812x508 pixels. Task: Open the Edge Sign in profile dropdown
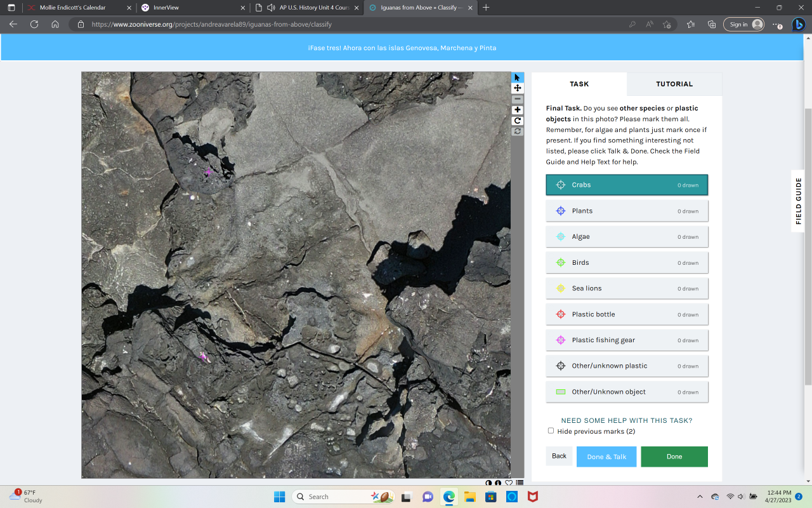point(743,24)
